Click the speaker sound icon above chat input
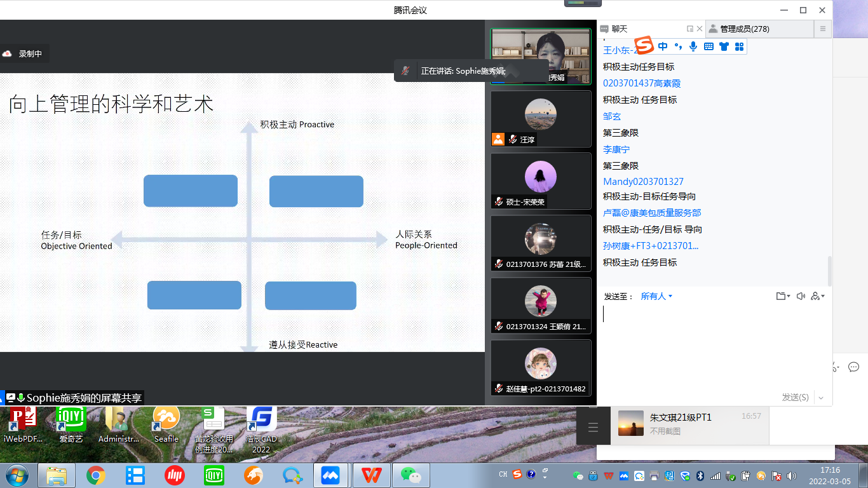Viewport: 868px width, 488px height. coord(800,296)
